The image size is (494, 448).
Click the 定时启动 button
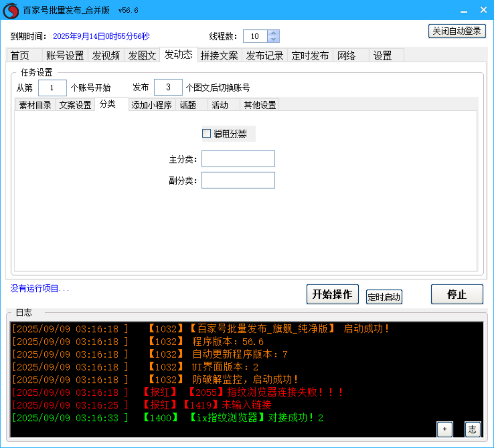(x=383, y=297)
